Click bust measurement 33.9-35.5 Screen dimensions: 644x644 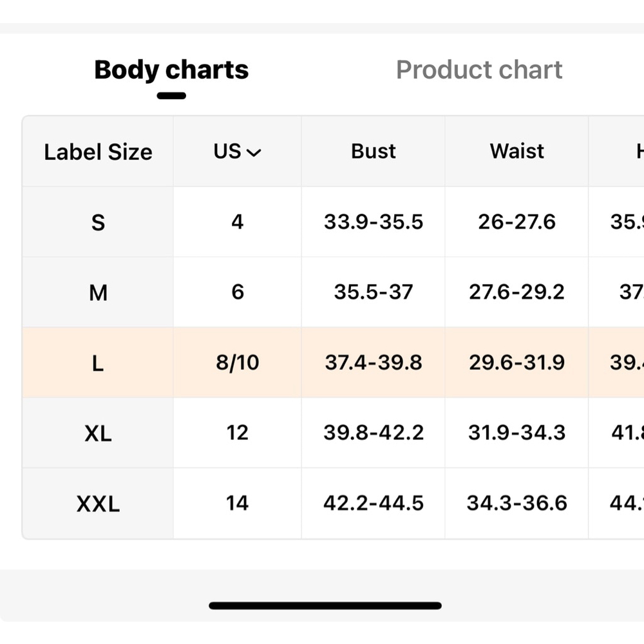point(374,222)
